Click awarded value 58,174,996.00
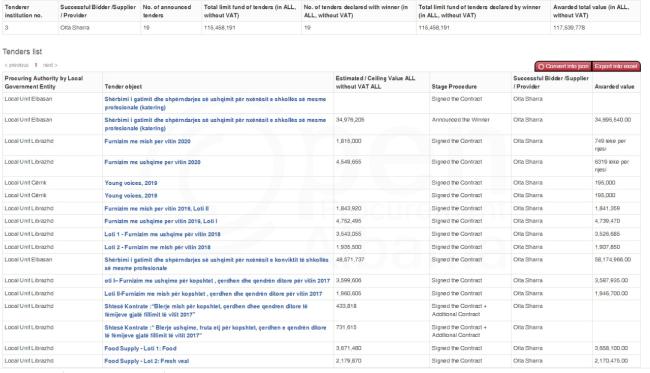 613,260
